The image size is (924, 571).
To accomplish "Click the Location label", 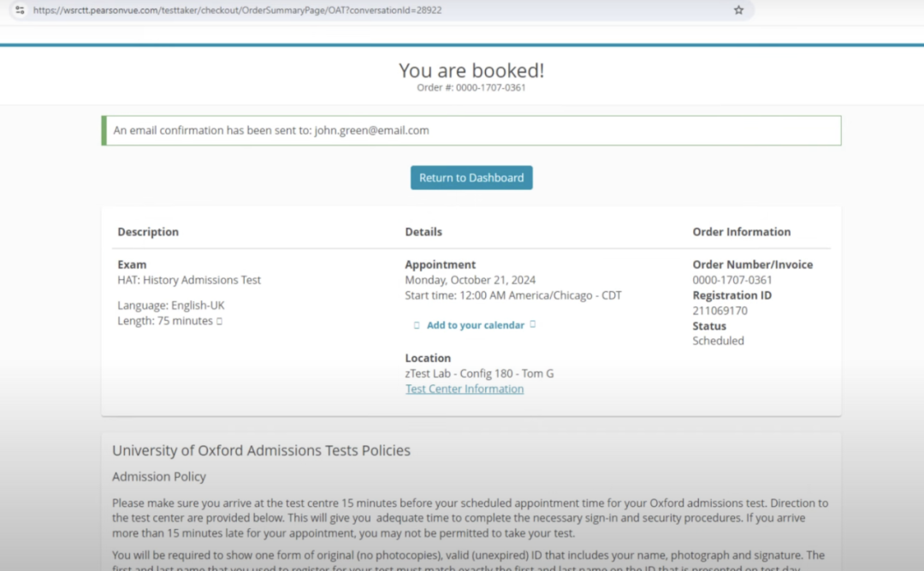I will tap(428, 358).
